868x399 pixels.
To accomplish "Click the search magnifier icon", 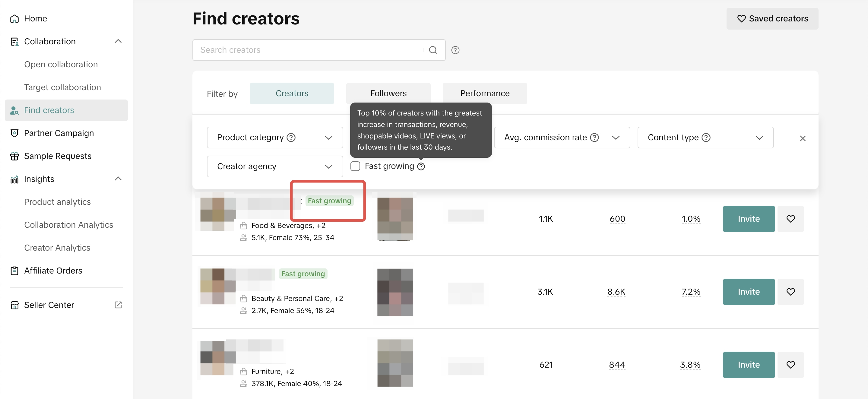I will pyautogui.click(x=433, y=50).
